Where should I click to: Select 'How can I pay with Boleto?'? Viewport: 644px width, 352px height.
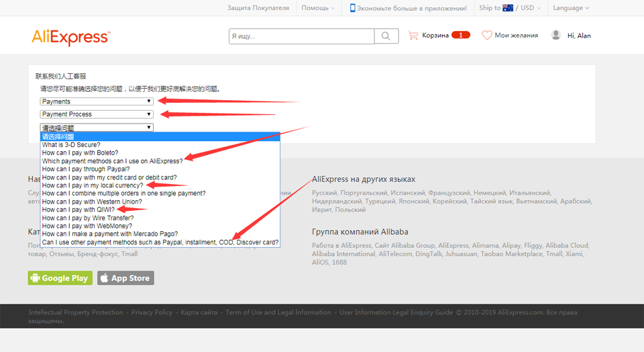160,153
